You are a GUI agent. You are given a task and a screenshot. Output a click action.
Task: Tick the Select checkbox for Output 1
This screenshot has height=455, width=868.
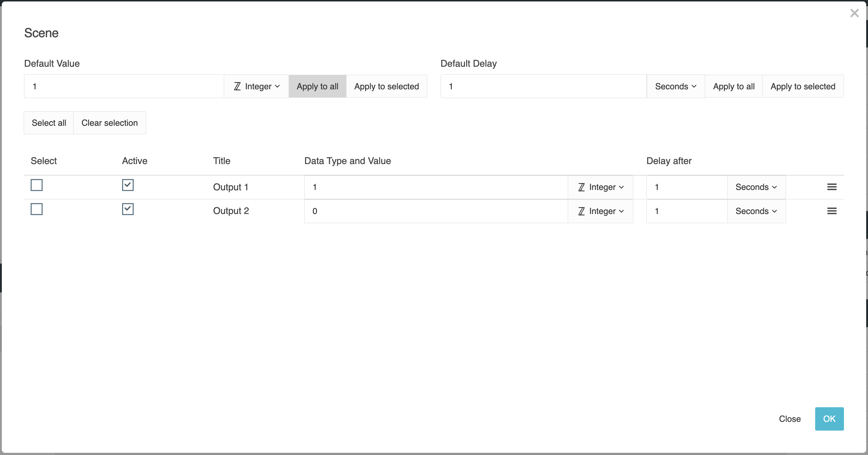pos(36,185)
